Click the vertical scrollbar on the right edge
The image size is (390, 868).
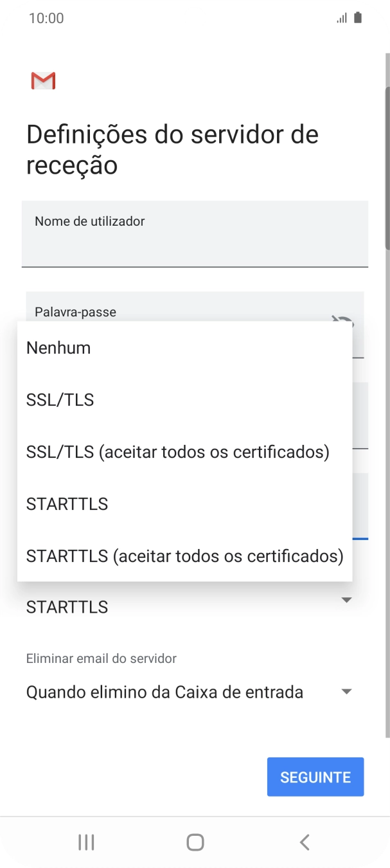click(x=387, y=167)
